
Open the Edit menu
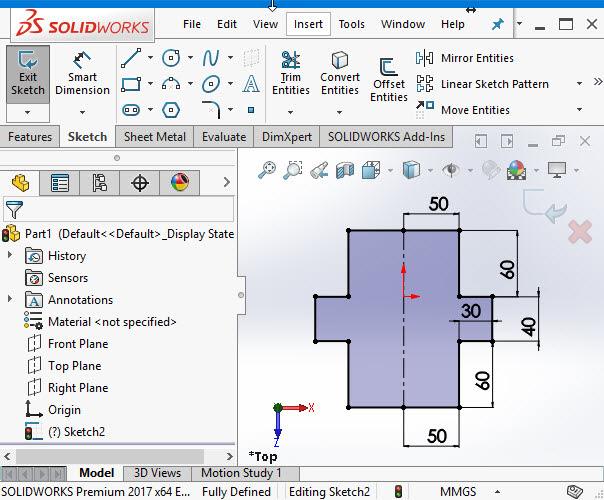(x=226, y=24)
